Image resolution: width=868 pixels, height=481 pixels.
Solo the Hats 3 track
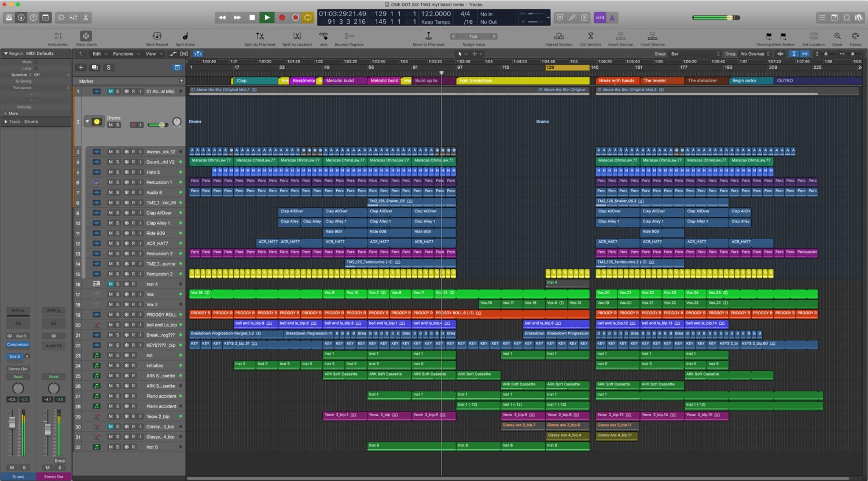[x=117, y=172]
